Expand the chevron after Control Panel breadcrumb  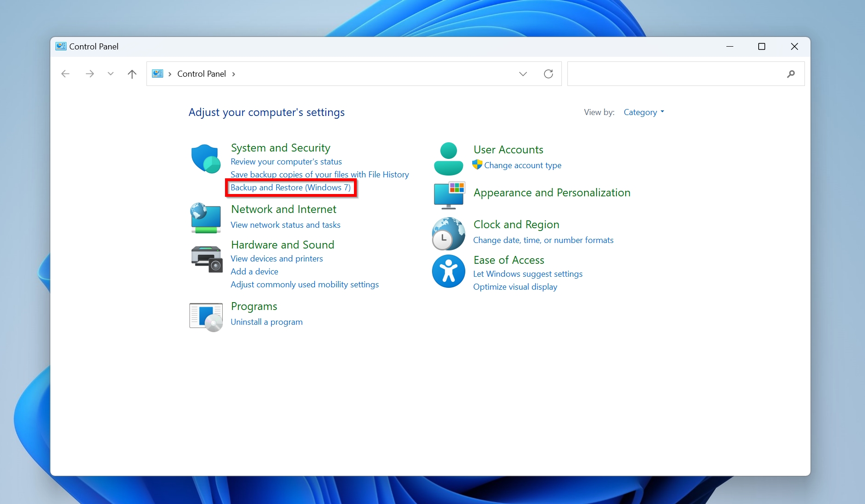click(233, 74)
